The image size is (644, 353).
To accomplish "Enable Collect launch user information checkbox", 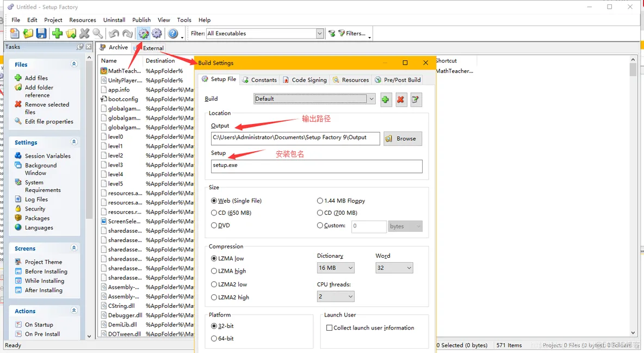I will [329, 328].
